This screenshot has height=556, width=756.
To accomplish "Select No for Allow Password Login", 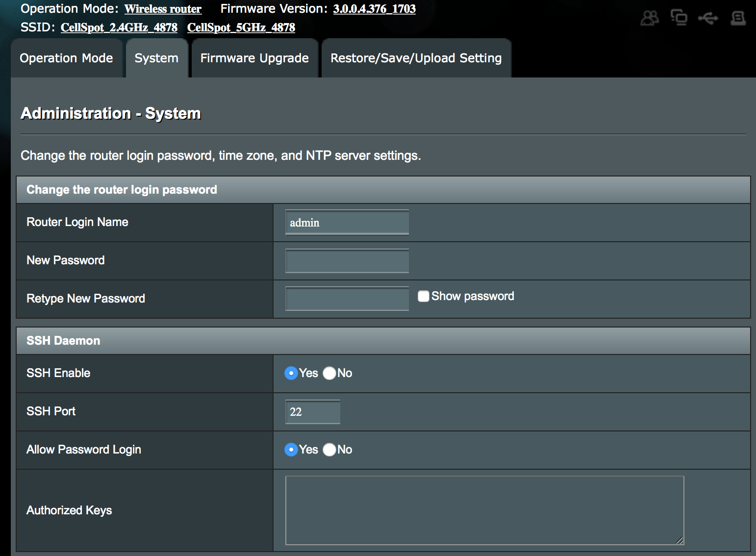I will click(329, 450).
